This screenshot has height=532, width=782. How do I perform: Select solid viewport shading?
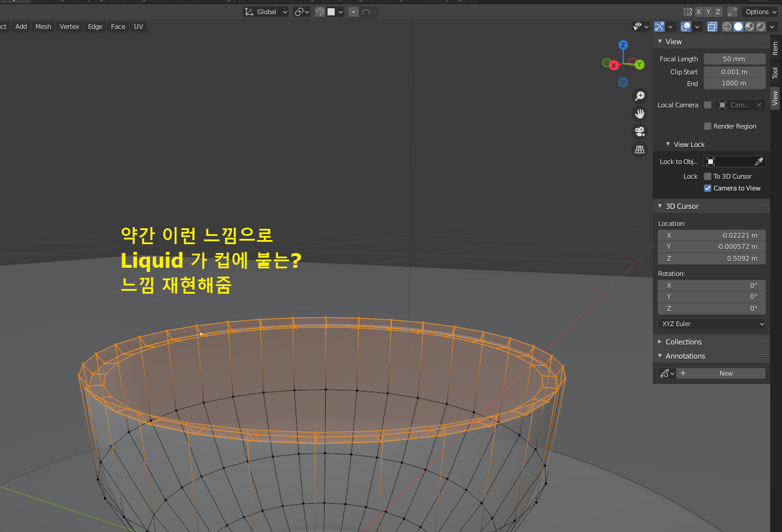point(738,27)
